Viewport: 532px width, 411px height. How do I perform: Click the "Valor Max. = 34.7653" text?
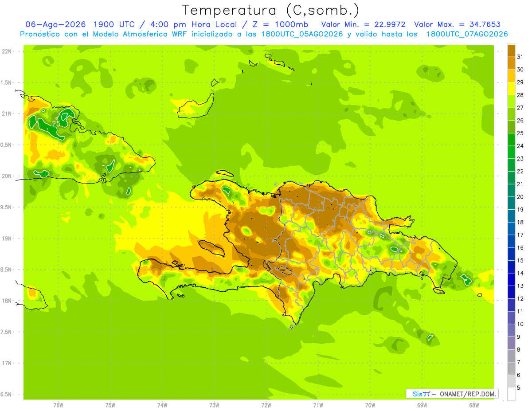pos(458,24)
